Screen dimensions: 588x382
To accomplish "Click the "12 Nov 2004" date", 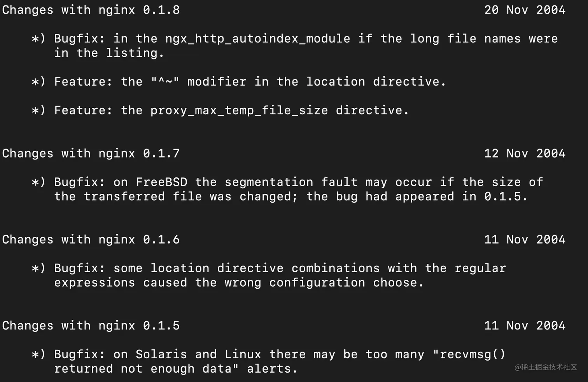I will click(525, 153).
